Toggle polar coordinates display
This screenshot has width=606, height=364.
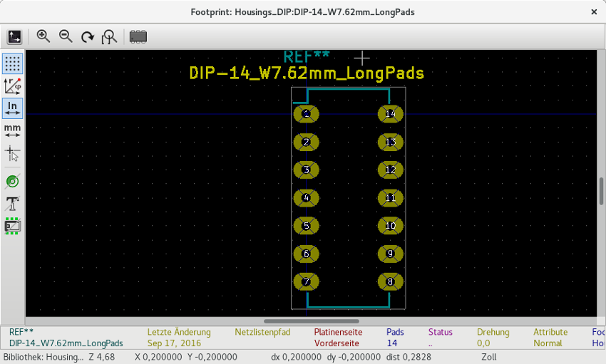pyautogui.click(x=12, y=85)
